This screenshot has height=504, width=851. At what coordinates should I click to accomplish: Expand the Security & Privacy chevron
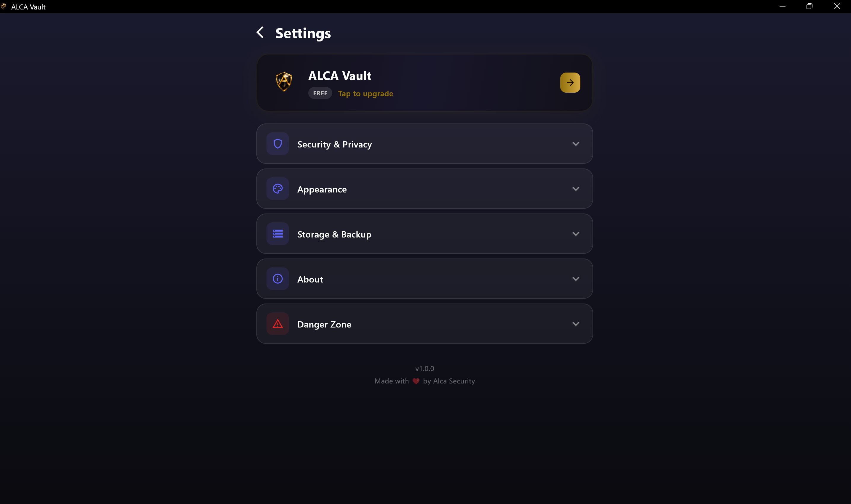tap(575, 144)
